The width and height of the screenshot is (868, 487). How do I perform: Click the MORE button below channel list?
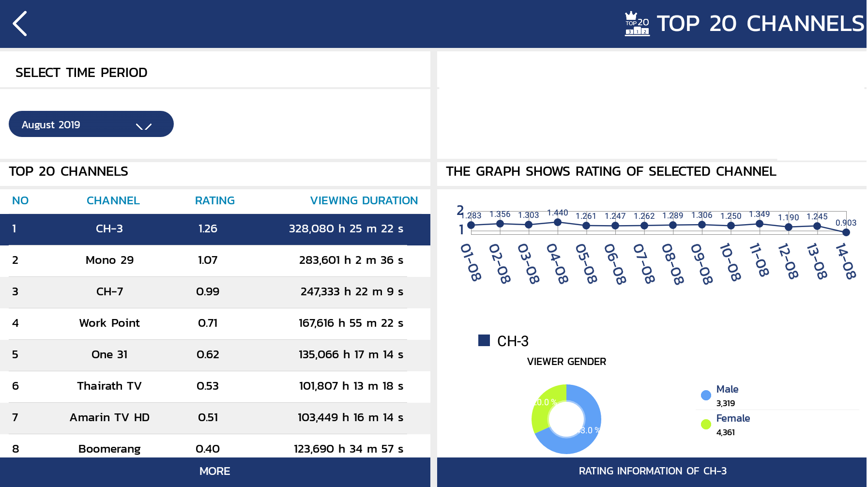215,472
